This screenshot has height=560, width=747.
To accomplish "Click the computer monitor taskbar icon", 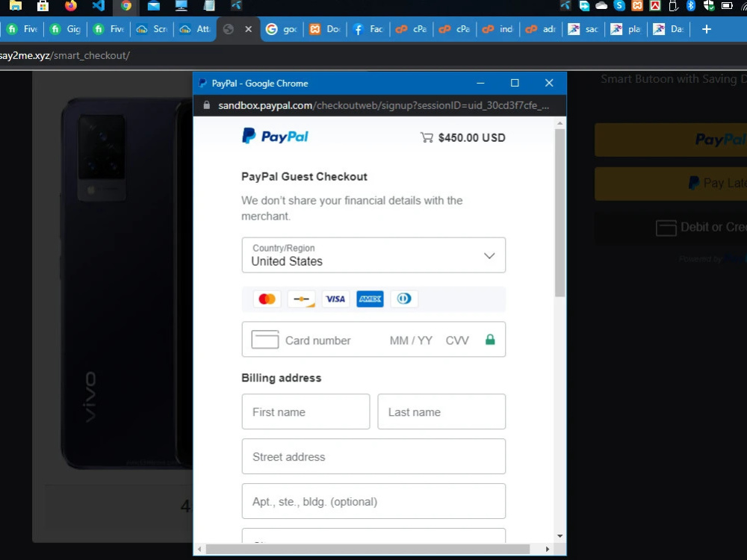I will 181,5.
